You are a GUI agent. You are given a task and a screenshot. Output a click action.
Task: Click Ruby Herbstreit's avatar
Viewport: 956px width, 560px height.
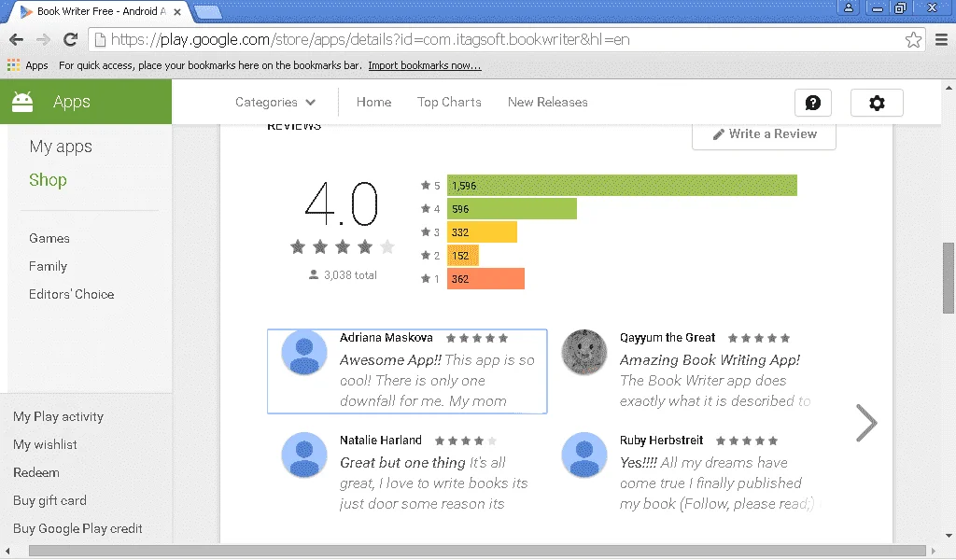point(584,455)
